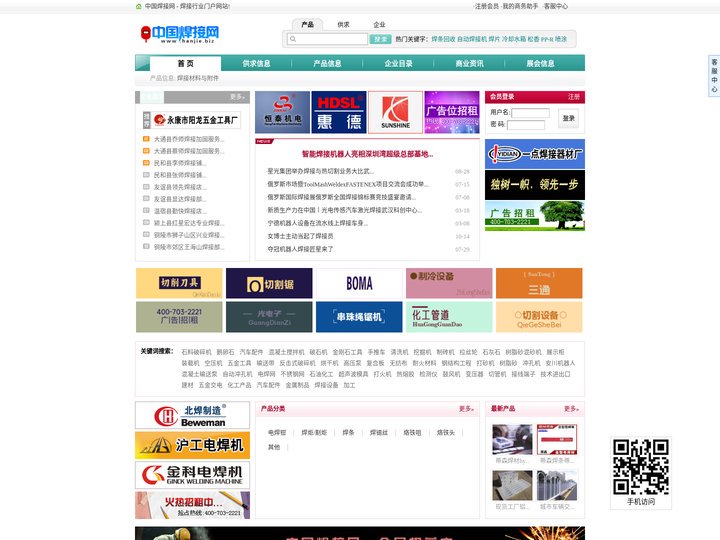The height and width of the screenshot is (540, 720).
Task: Open 商业资讯 in the main navigation
Action: 469,63
